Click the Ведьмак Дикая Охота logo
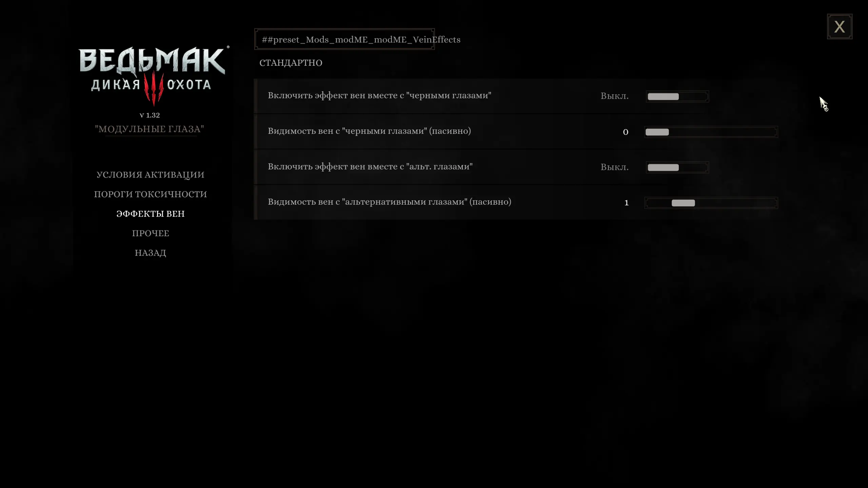868x488 pixels. pos(154,76)
